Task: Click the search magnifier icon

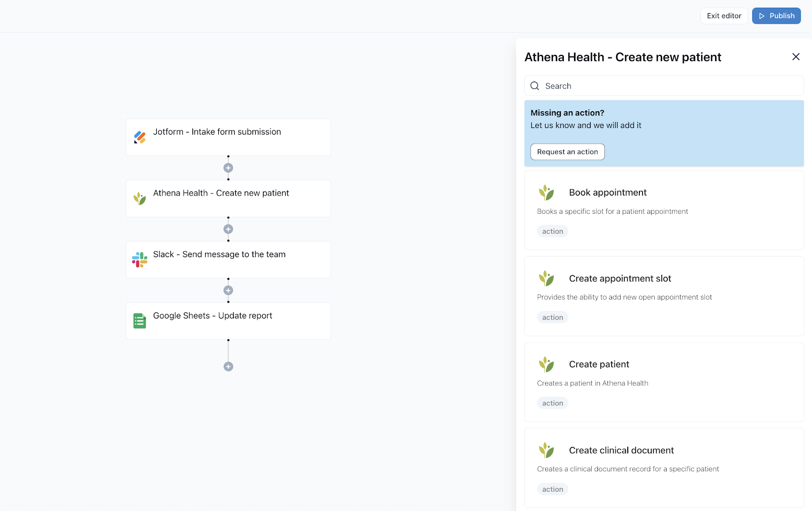Action: (x=535, y=86)
